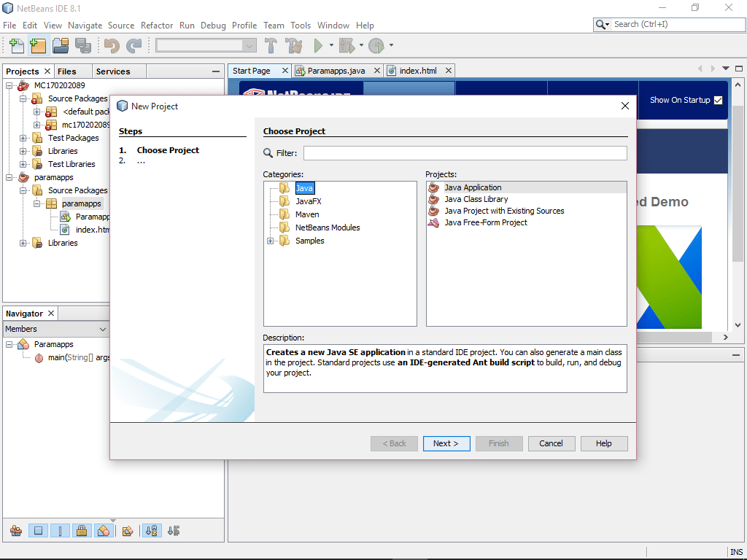
Task: Select the Maven category folder
Action: 307,214
